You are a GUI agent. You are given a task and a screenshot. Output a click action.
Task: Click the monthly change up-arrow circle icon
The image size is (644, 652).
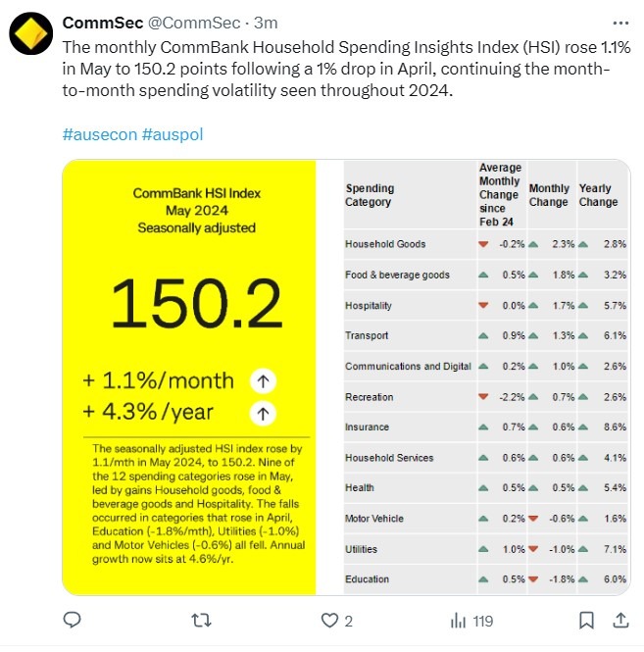(x=261, y=380)
